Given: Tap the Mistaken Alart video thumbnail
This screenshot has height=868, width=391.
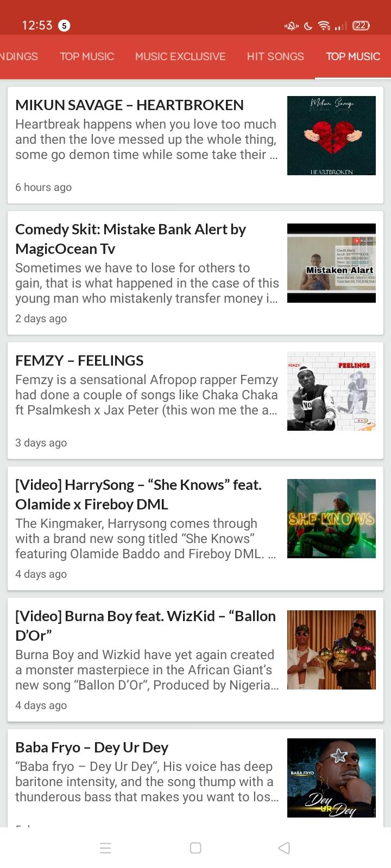Looking at the screenshot, I should tap(331, 263).
